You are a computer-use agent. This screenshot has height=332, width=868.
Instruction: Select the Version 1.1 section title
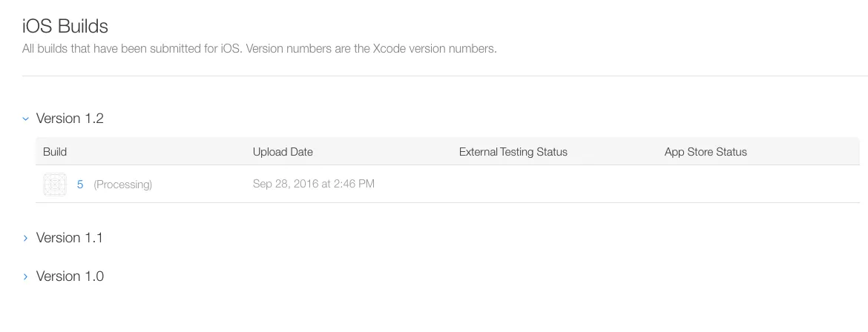point(70,238)
